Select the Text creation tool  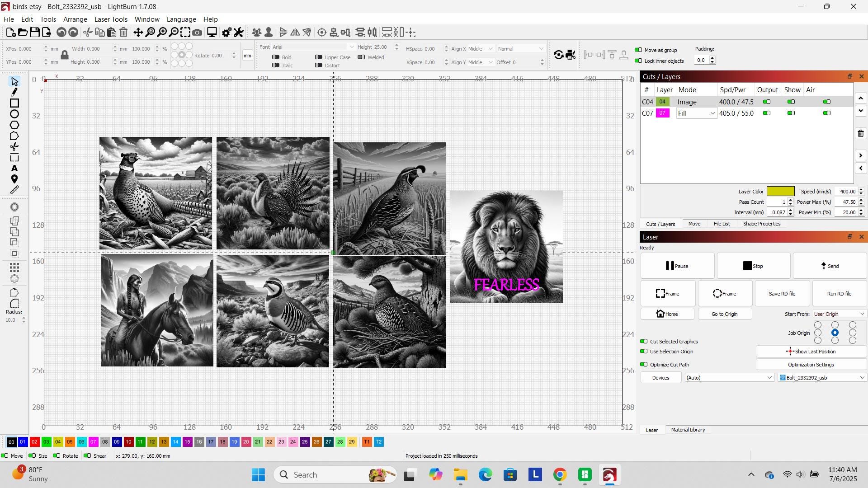[x=14, y=168]
